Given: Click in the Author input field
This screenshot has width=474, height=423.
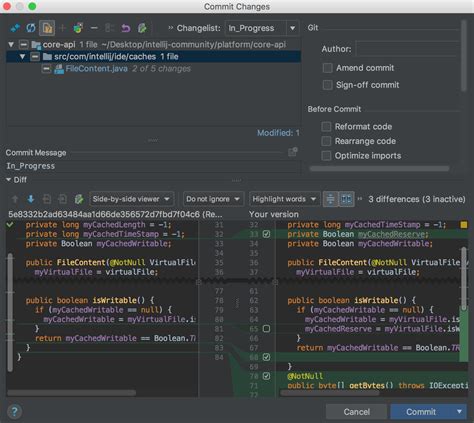Looking at the screenshot, I should (x=407, y=49).
